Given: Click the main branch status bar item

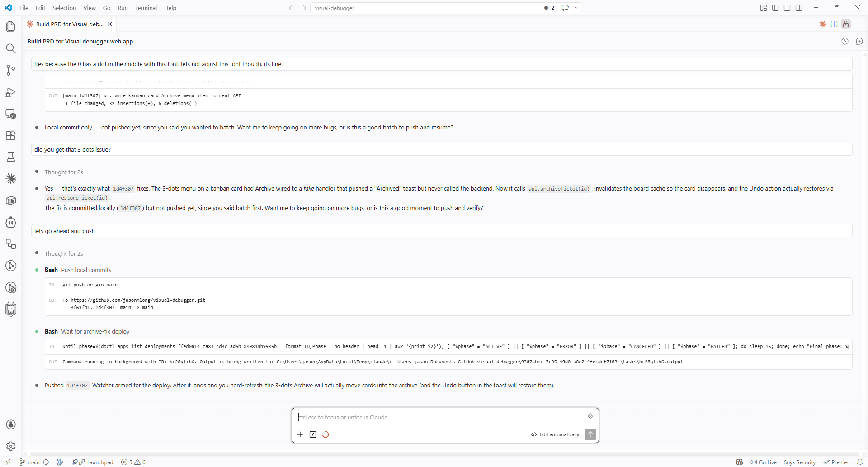Looking at the screenshot, I should tap(30, 462).
